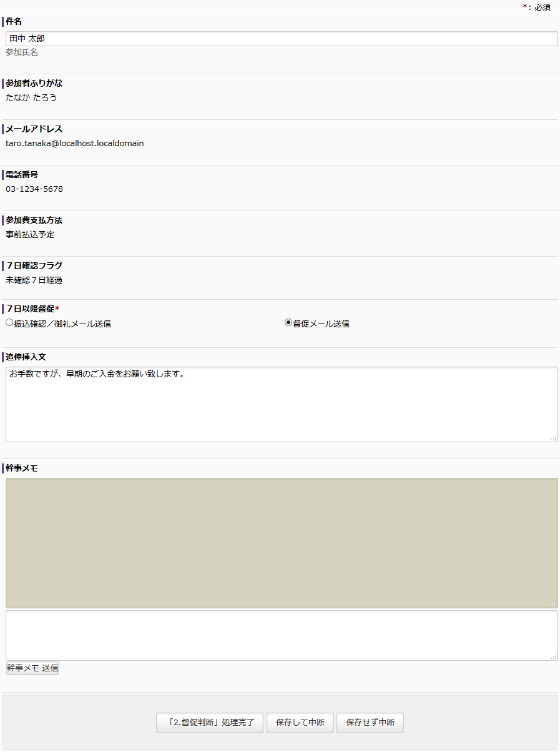Click the gray 幹事メモ history area
The width and height of the screenshot is (560, 752).
click(281, 543)
